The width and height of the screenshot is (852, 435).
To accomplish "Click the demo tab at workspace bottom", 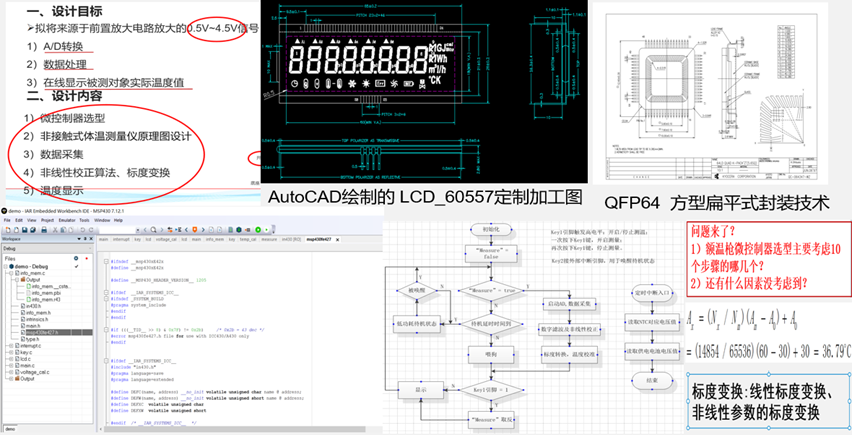I will click(10, 429).
